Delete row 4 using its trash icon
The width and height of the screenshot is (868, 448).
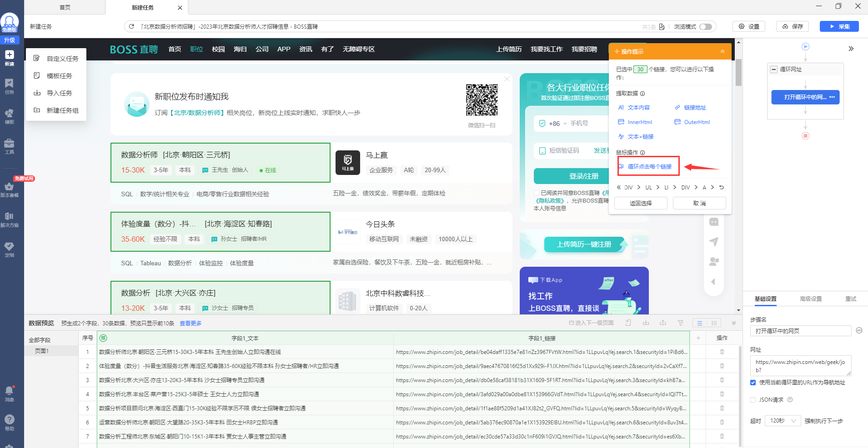722,394
